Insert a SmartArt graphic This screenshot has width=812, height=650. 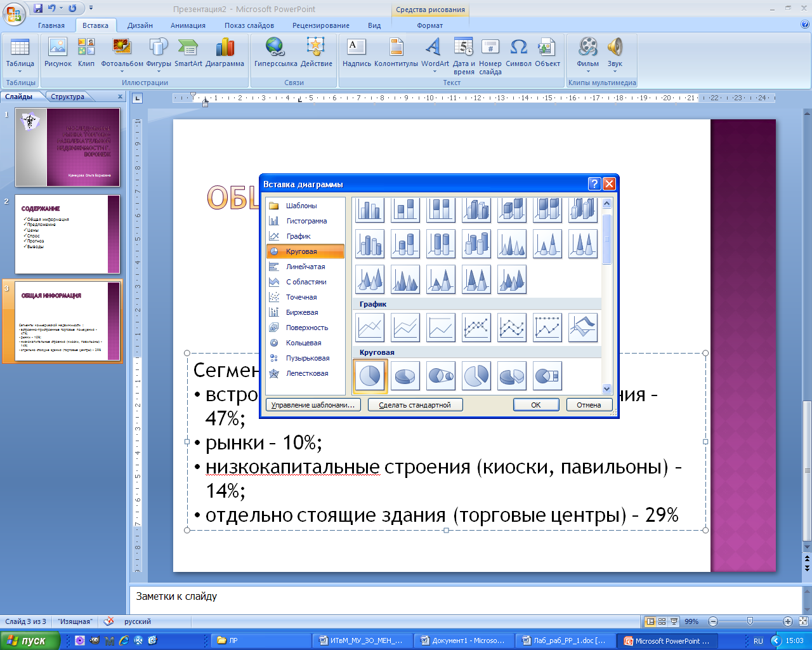click(x=188, y=53)
